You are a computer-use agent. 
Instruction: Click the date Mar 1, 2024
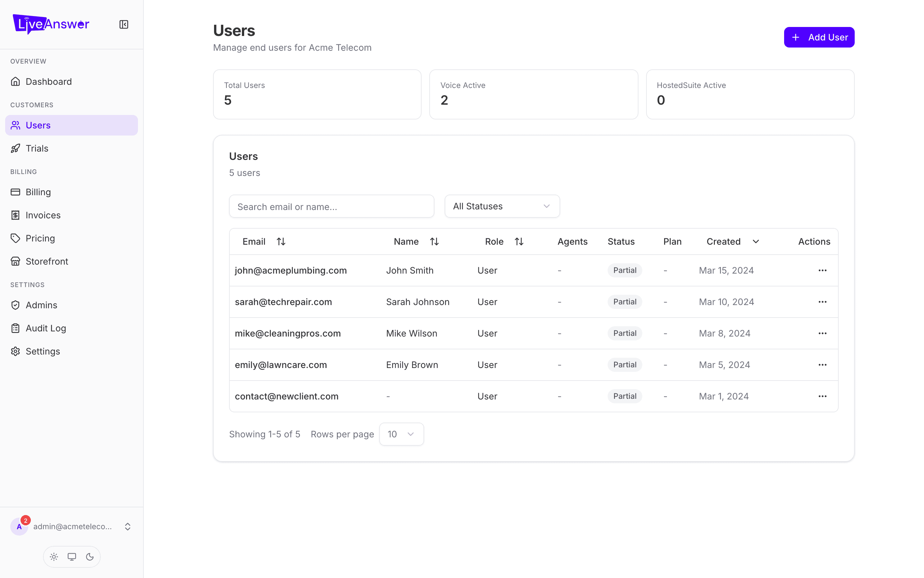tap(723, 397)
